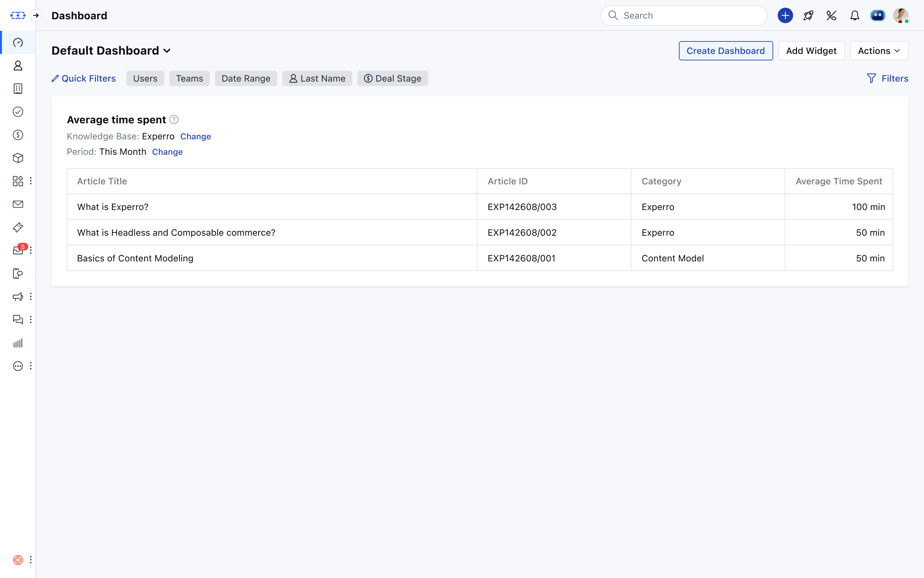
Task: Click Add Widget button
Action: tap(811, 51)
